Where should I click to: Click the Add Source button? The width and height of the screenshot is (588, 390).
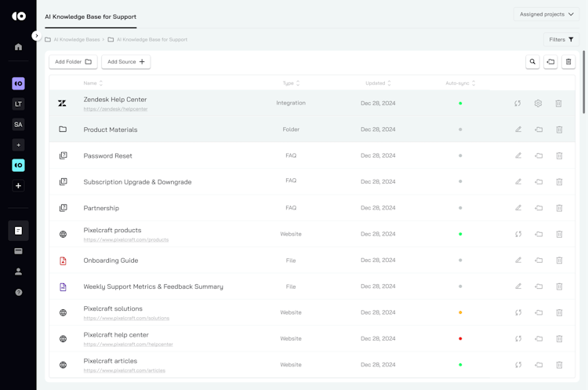(125, 62)
